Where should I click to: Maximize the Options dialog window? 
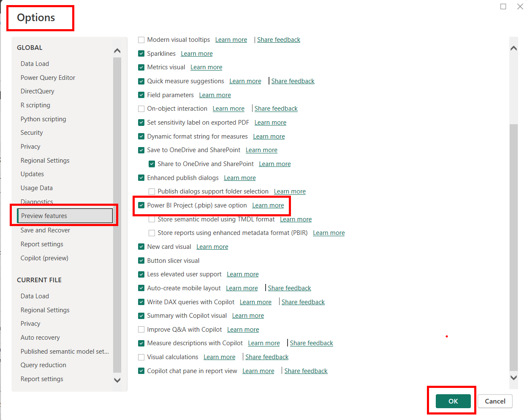[x=503, y=6]
